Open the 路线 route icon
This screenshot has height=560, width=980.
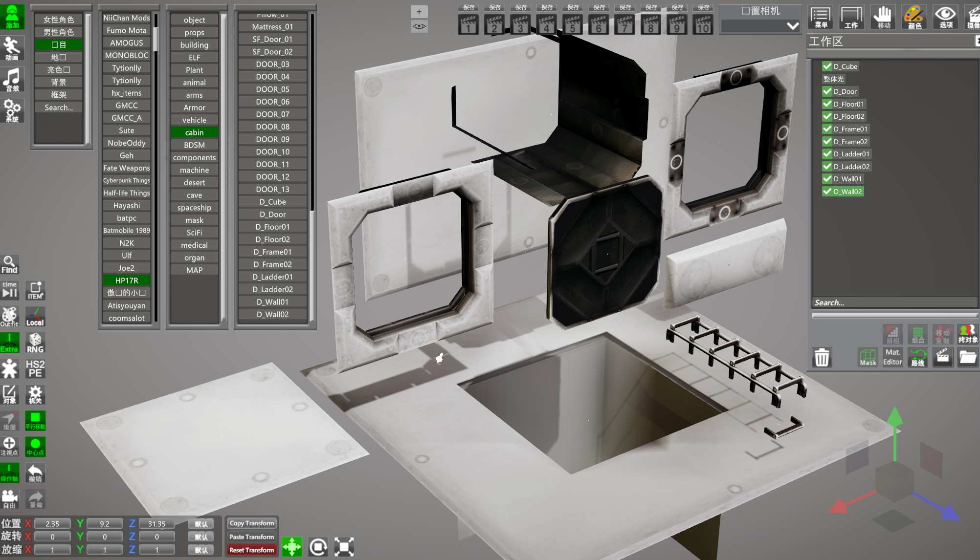(918, 357)
